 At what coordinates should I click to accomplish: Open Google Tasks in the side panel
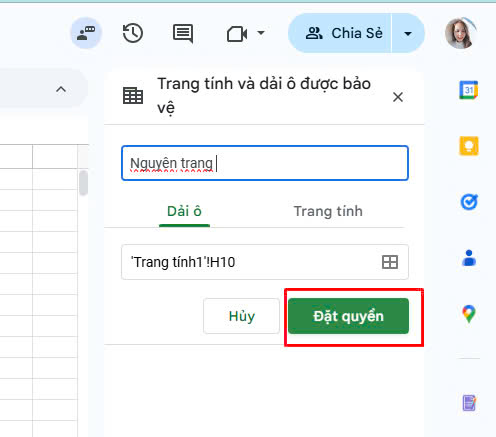469,202
